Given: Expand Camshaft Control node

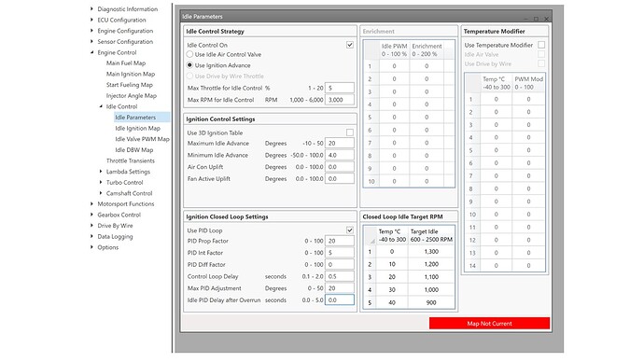Looking at the screenshot, I should click(x=101, y=193).
